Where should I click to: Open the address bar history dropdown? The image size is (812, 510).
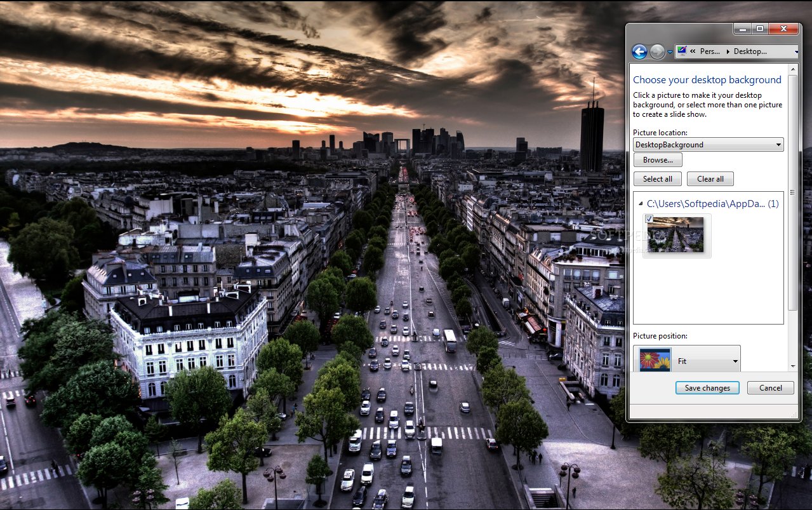coord(796,51)
